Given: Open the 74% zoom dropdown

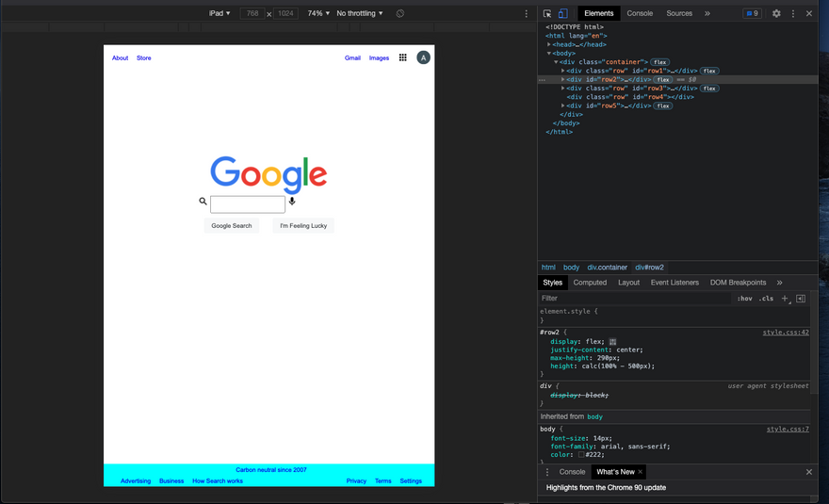Looking at the screenshot, I should pos(318,14).
